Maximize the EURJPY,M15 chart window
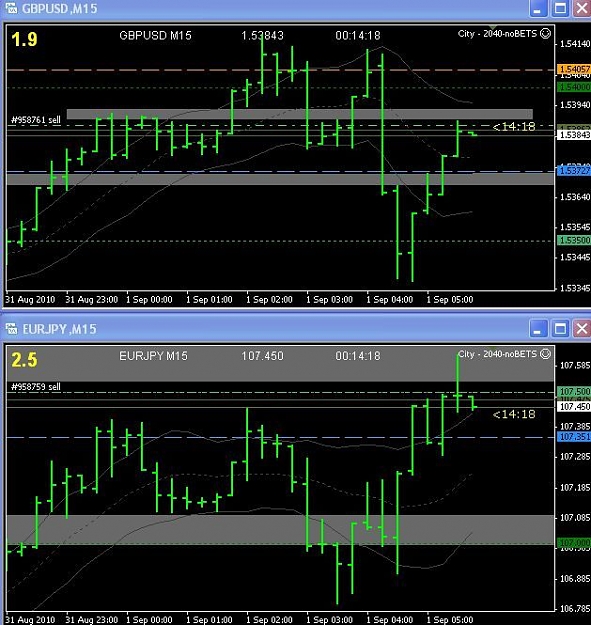The height and width of the screenshot is (625, 591). (x=560, y=329)
